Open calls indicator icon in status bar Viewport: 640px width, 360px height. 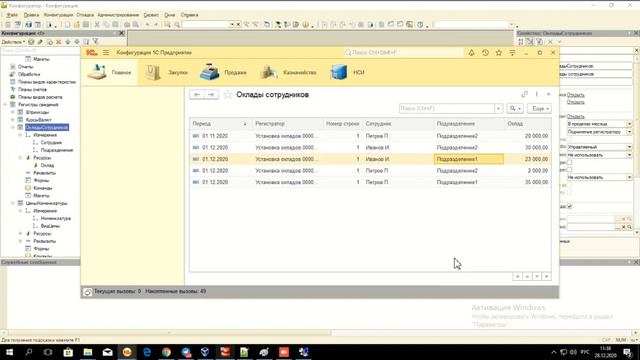tap(87, 291)
